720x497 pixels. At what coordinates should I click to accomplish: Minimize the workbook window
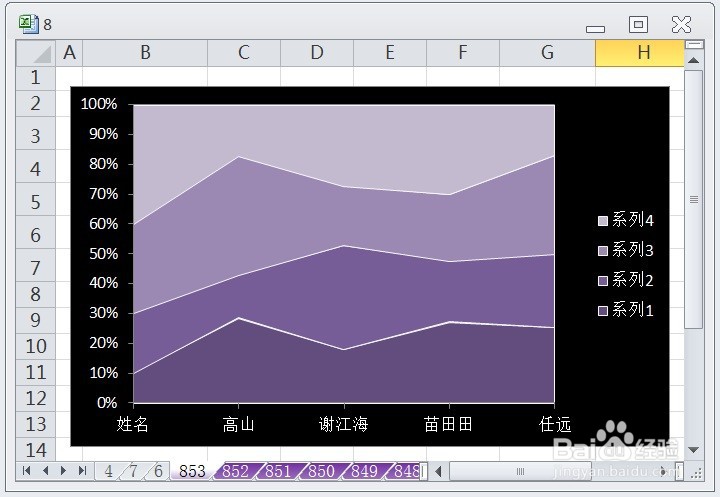tap(596, 29)
